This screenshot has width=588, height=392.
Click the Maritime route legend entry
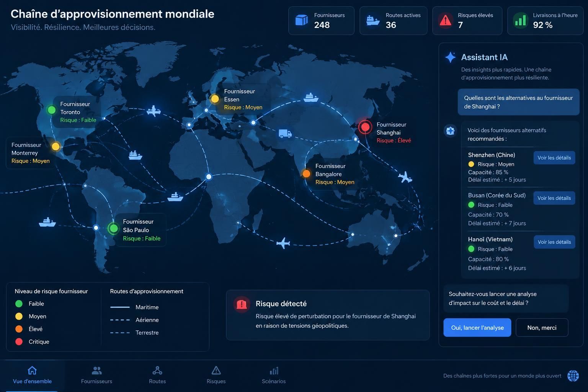(x=134, y=307)
